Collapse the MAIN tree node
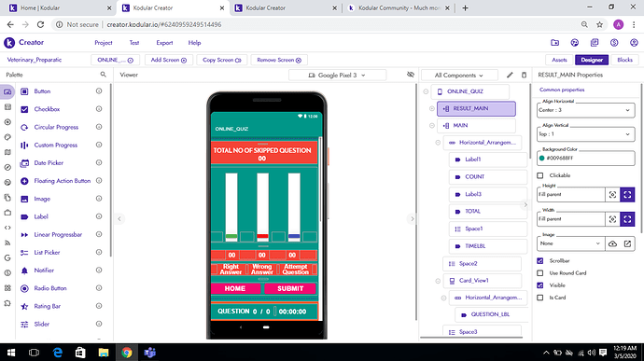 [431, 125]
